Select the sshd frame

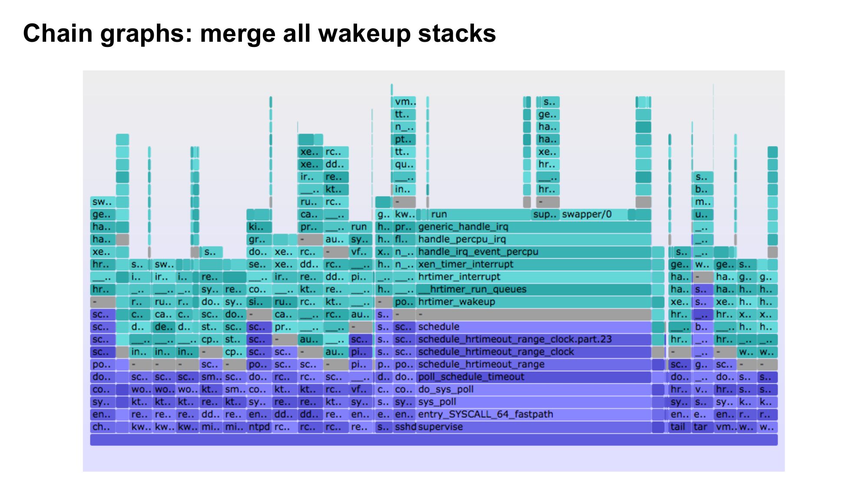point(405,427)
